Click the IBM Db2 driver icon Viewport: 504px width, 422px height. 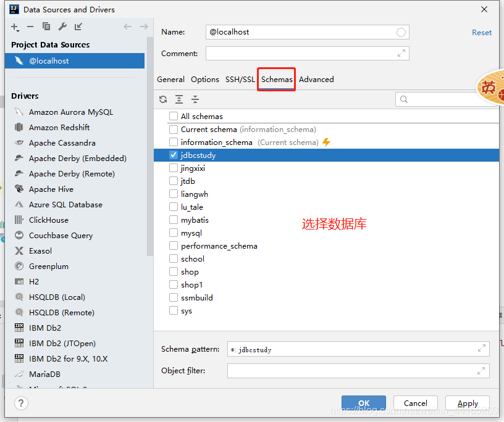click(19, 328)
